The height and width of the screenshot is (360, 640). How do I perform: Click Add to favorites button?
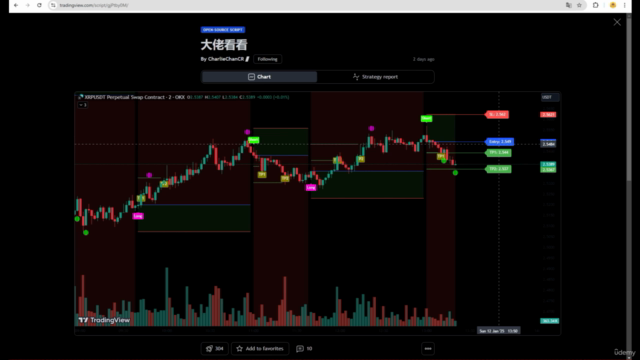tap(260, 349)
